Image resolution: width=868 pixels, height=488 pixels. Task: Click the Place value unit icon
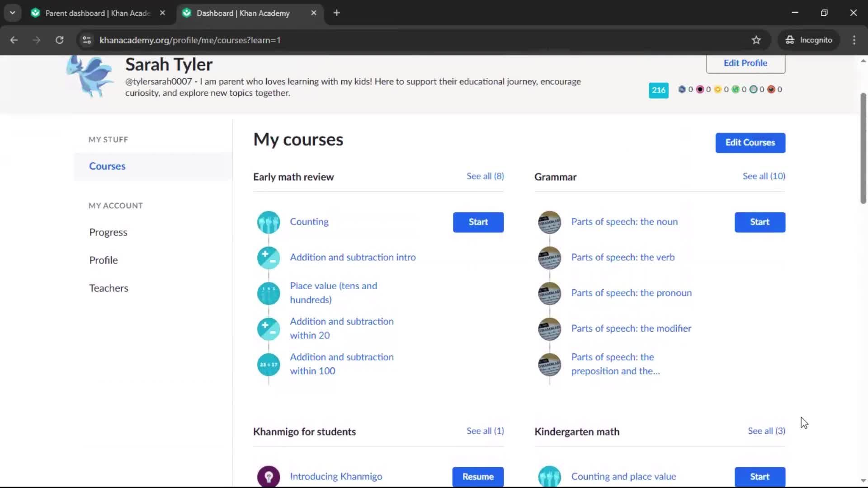click(x=269, y=293)
